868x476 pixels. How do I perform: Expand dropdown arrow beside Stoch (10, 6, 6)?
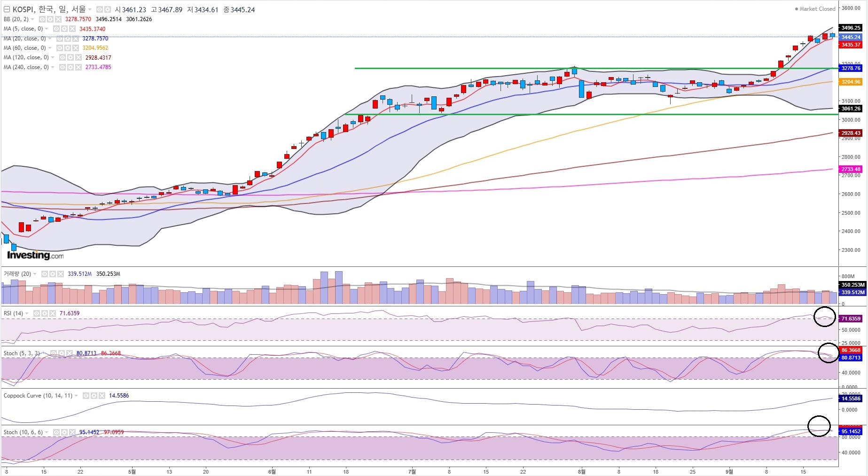click(47, 432)
